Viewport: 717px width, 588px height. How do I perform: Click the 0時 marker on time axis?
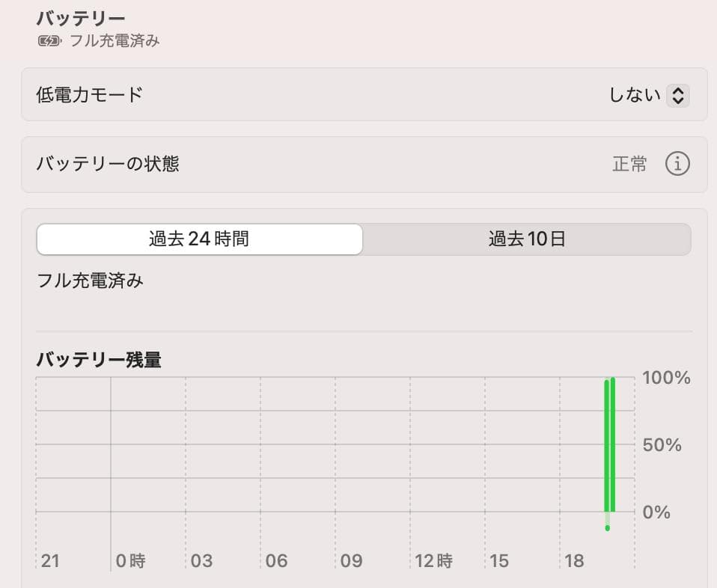point(130,561)
